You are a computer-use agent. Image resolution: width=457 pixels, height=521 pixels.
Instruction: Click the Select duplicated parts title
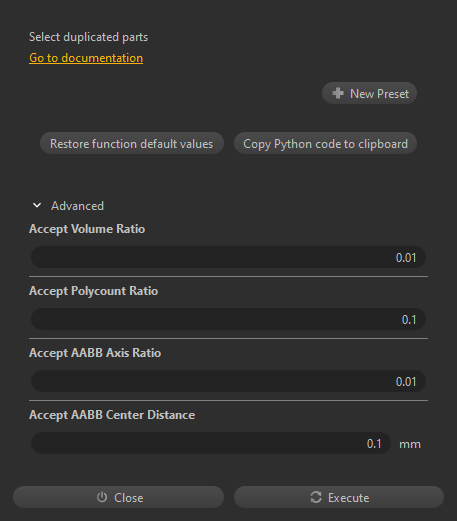(x=88, y=37)
